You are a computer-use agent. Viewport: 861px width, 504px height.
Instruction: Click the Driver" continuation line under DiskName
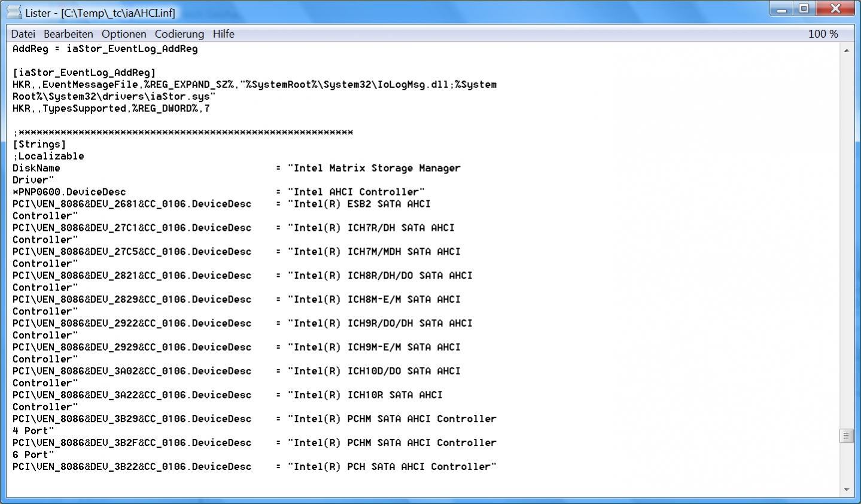[x=34, y=180]
